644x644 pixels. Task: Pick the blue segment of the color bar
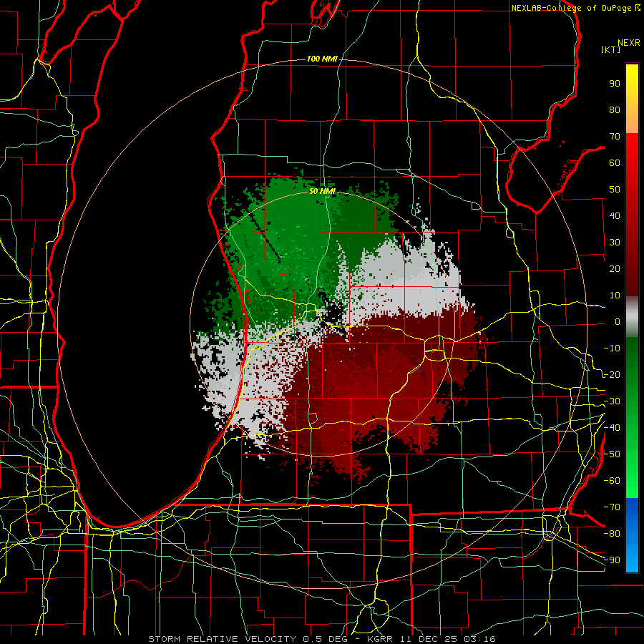tap(632, 535)
